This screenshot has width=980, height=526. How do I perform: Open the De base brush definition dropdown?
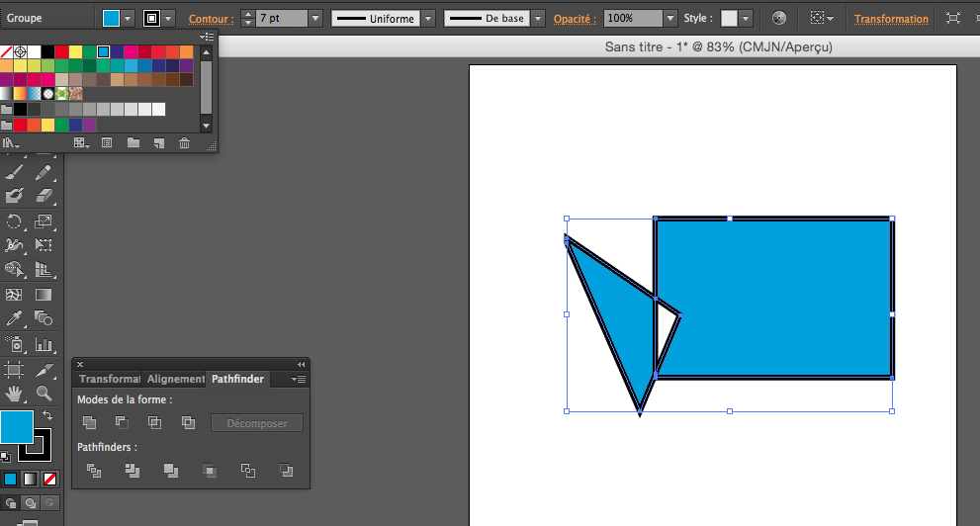point(538,19)
